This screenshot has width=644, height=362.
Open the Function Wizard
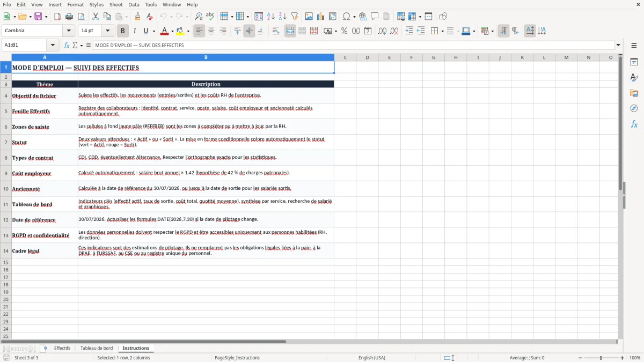pyautogui.click(x=67, y=46)
